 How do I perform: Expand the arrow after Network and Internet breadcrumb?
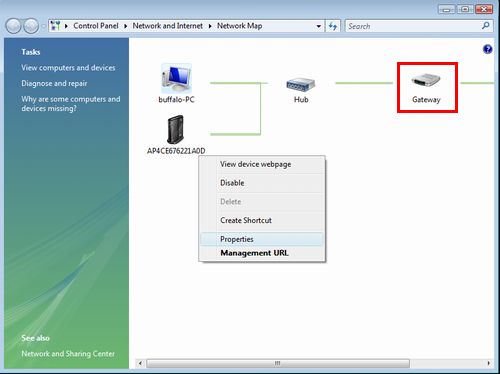[210, 26]
